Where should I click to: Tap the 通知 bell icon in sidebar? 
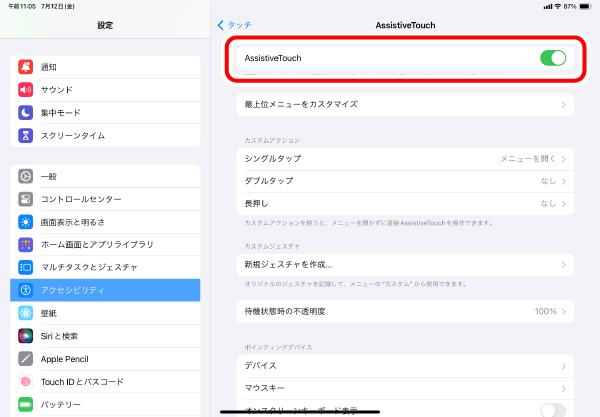(x=26, y=67)
